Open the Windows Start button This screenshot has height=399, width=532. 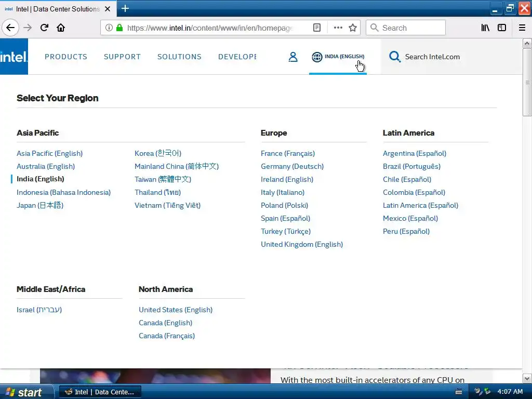pyautogui.click(x=26, y=392)
